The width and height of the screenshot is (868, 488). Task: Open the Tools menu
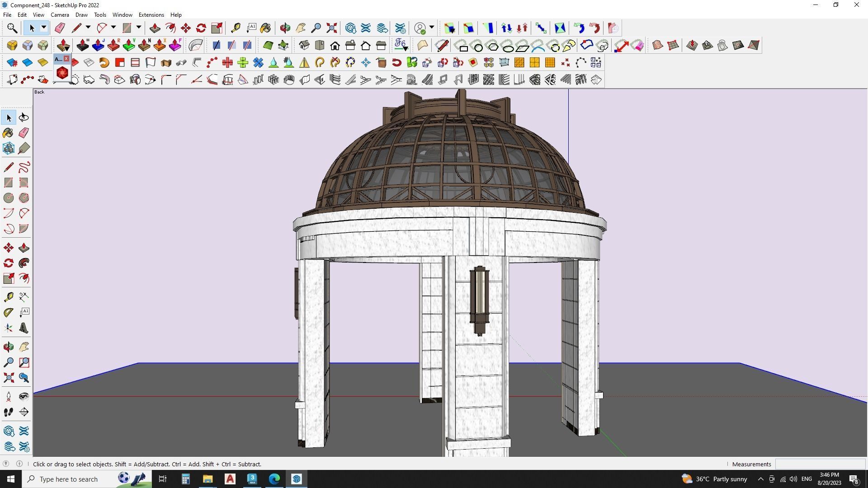pos(100,15)
